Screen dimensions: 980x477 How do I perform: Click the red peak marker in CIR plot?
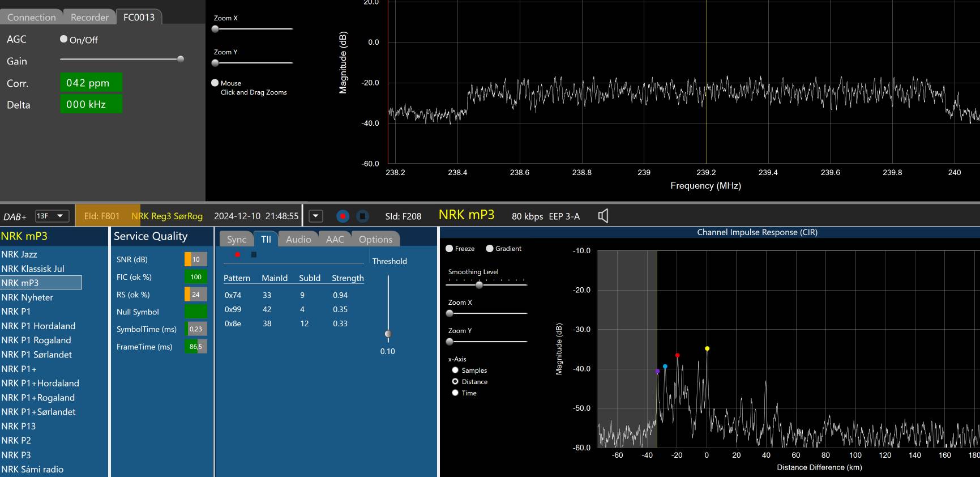tap(677, 356)
